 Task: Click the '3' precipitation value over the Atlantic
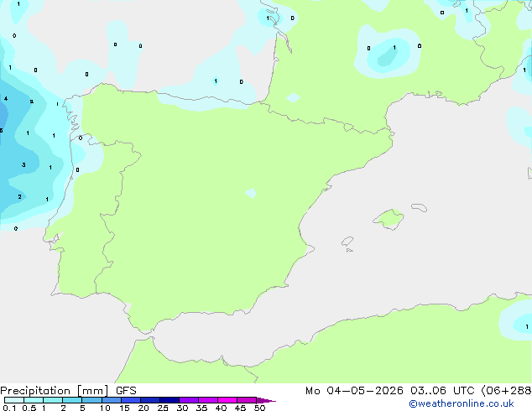click(23, 164)
